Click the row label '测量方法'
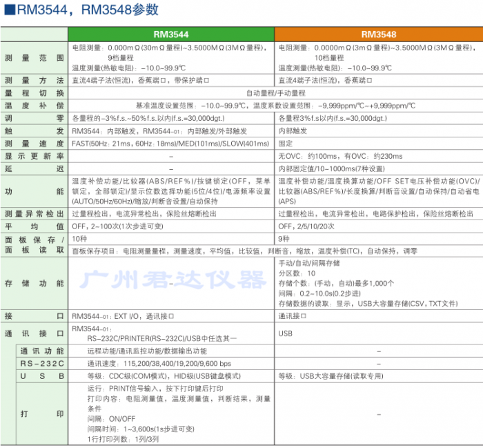483x448 pixels. click(34, 80)
